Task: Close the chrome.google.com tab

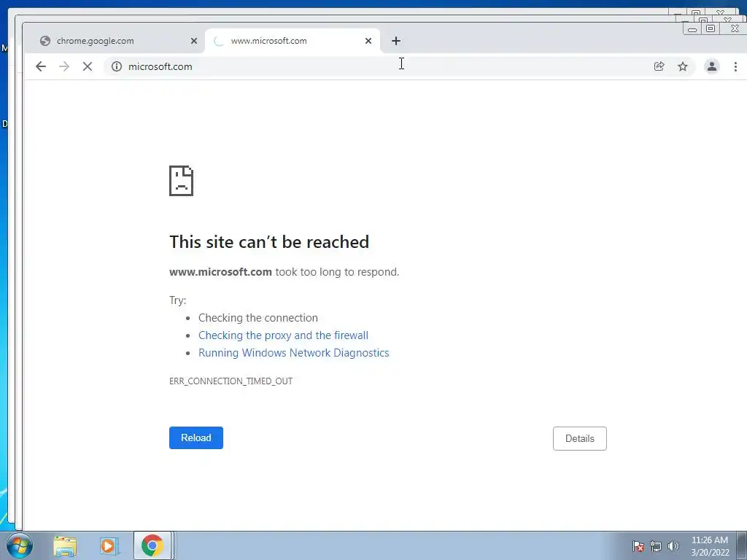Action: [194, 41]
